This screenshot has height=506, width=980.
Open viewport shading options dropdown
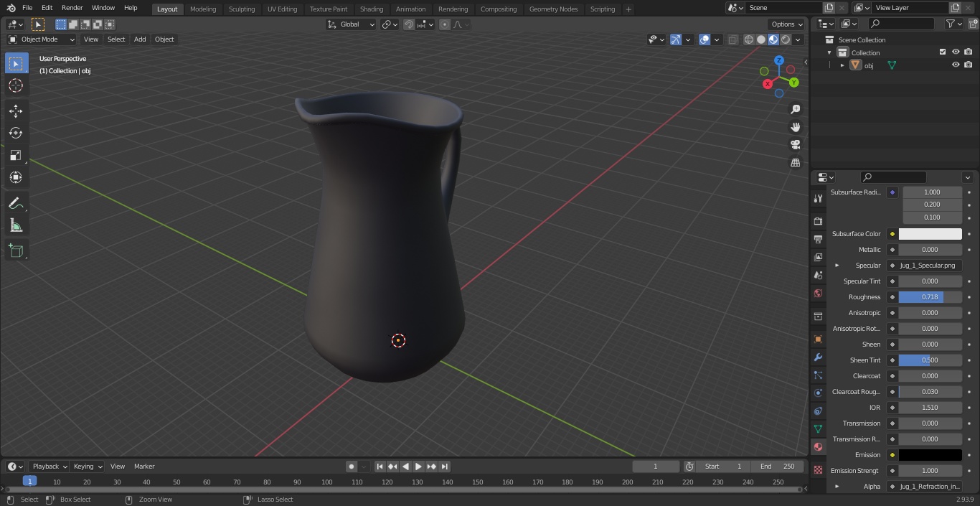(x=798, y=39)
